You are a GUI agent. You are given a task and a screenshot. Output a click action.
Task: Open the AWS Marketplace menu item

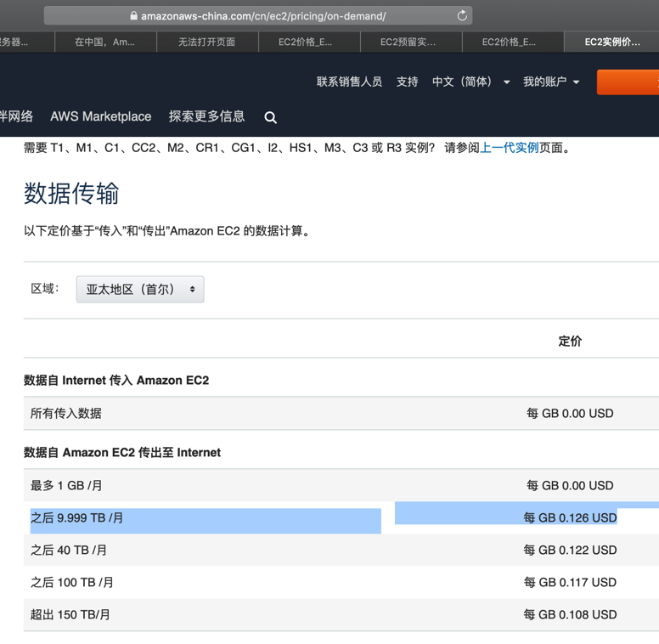101,116
